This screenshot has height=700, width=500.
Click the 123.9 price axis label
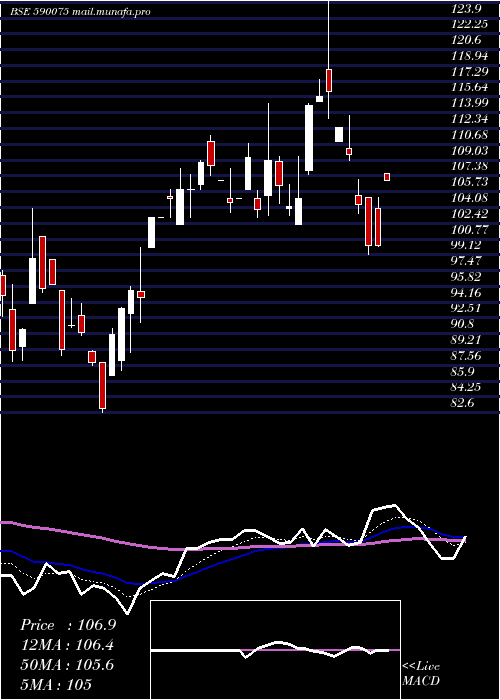[x=468, y=8]
